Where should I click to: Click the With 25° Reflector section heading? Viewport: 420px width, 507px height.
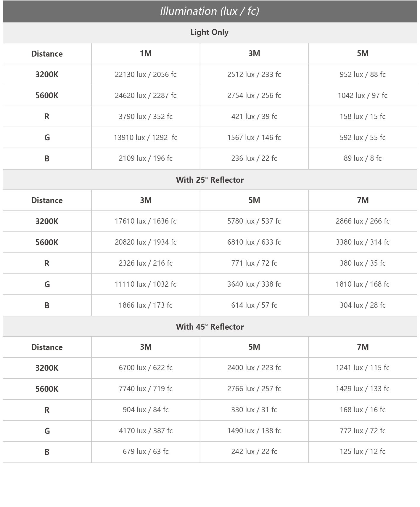point(210,180)
